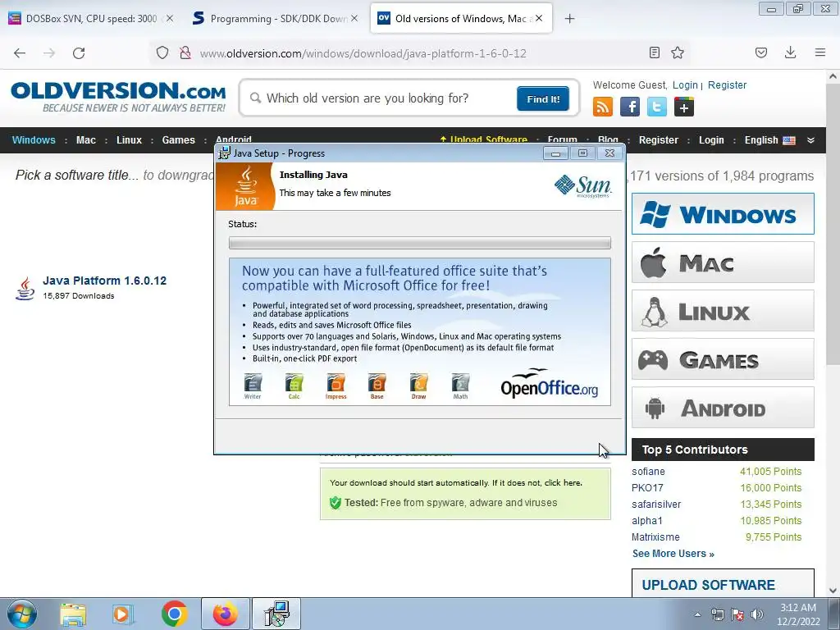Open a new browser tab
Image resolution: width=840 pixels, height=630 pixels.
569,19
